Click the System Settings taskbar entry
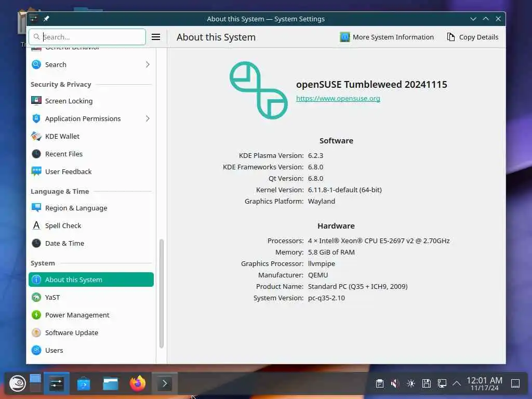 57,383
